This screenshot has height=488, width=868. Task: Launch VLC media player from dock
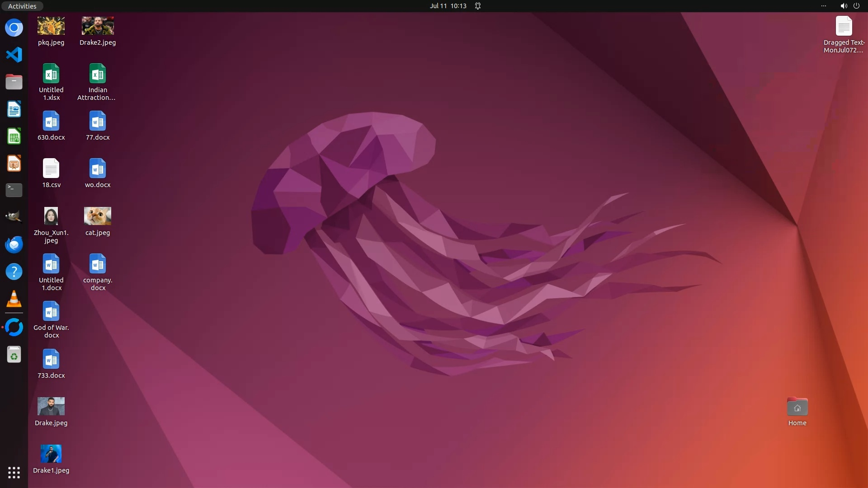[x=14, y=299]
